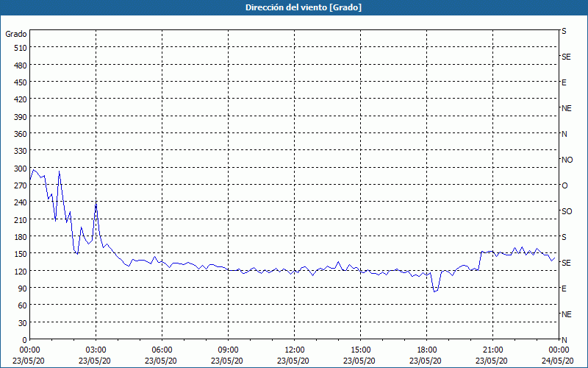Click the 03:00 time label

tap(96, 350)
